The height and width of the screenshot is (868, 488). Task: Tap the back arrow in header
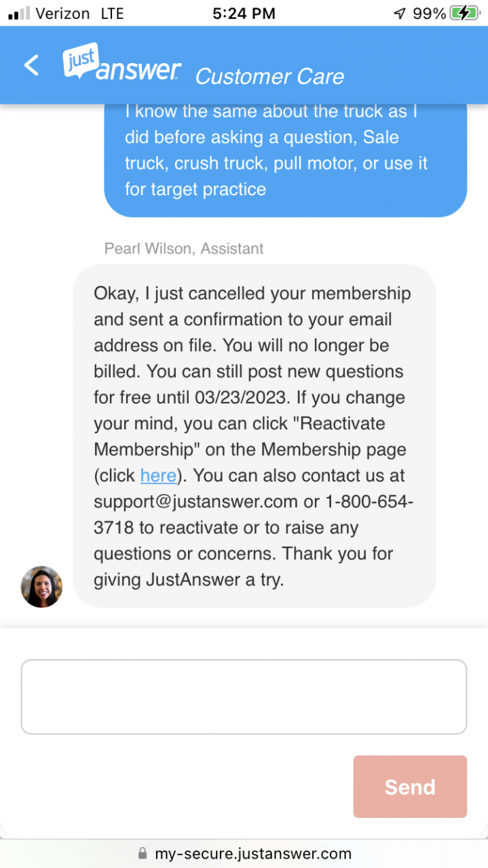31,65
